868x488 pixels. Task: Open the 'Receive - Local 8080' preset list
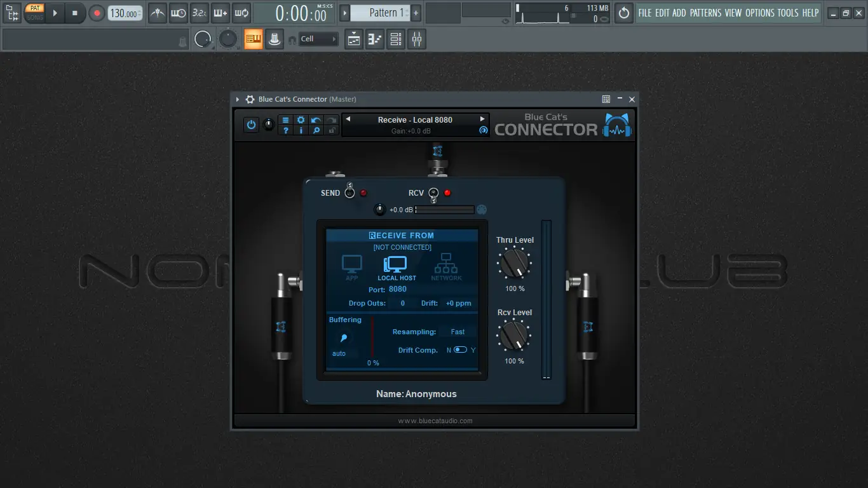415,119
